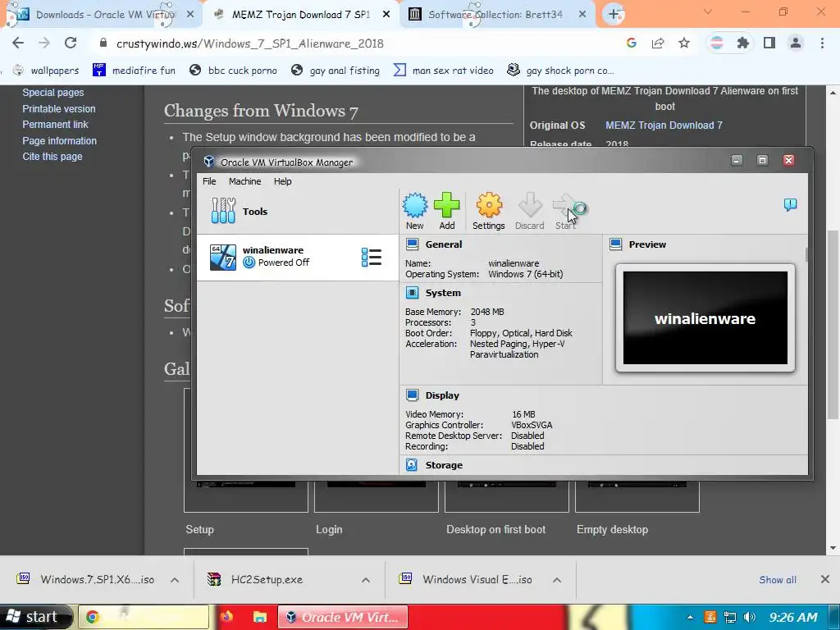This screenshot has width=840, height=630.
Task: Click the Oracle VM VirtualBox taskbar button
Action: (343, 617)
